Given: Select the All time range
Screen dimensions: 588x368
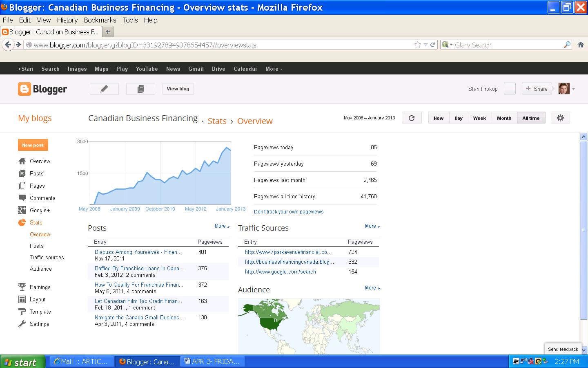Looking at the screenshot, I should (531, 118).
